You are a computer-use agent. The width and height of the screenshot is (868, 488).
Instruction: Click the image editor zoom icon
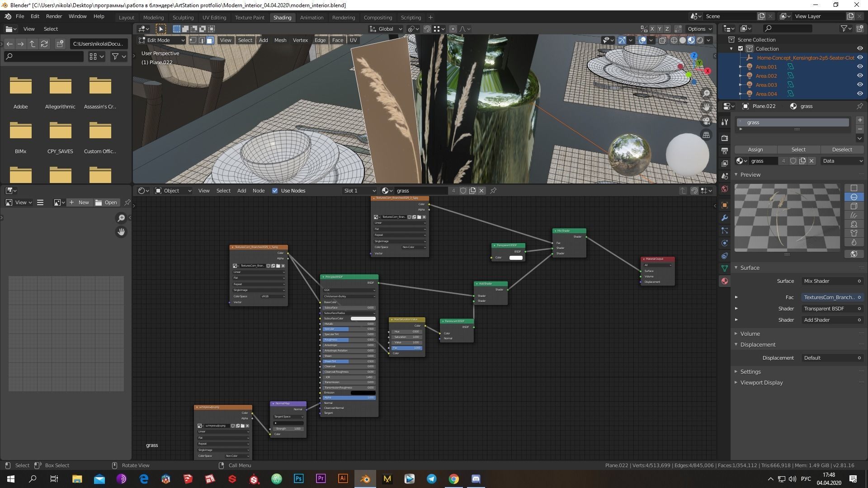(x=121, y=218)
